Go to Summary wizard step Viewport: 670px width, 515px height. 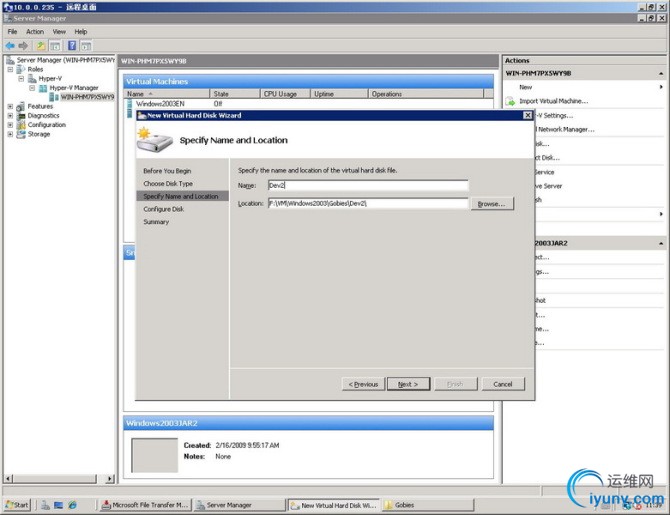(x=156, y=222)
